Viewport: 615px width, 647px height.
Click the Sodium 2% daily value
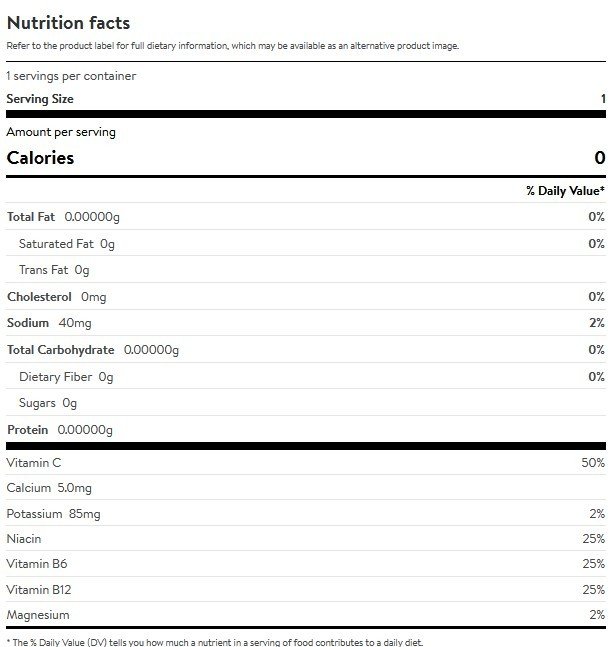pos(597,323)
